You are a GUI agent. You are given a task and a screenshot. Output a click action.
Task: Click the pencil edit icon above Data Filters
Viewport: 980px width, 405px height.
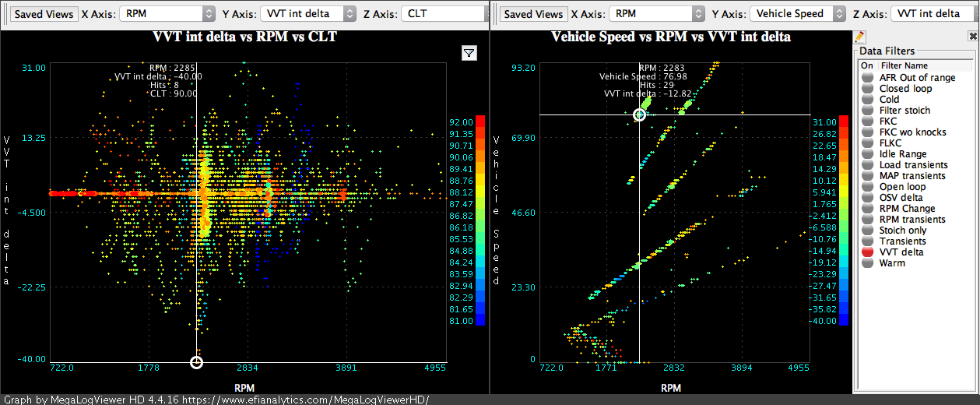coord(859,37)
